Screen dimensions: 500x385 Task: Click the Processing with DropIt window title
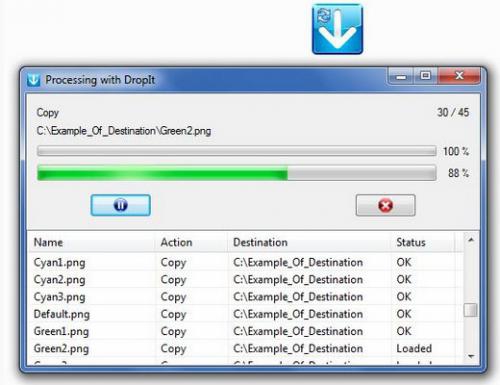100,80
